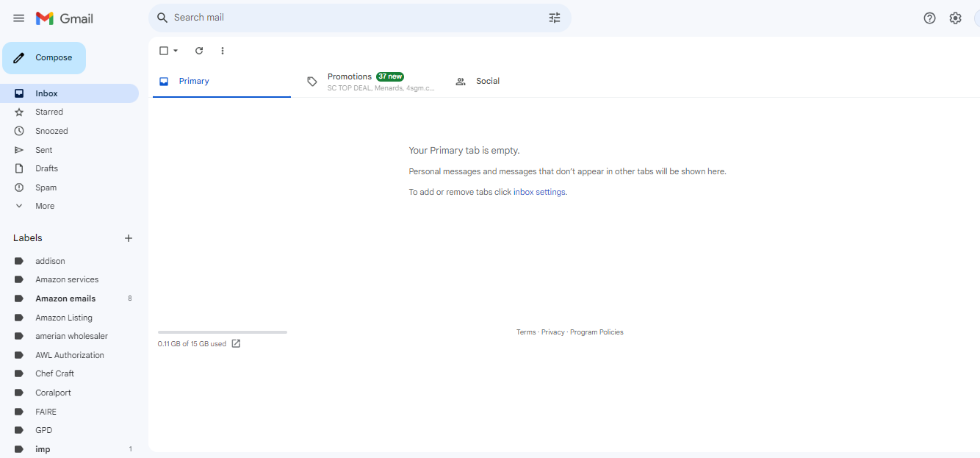Click the people icon on Social tab

point(461,82)
